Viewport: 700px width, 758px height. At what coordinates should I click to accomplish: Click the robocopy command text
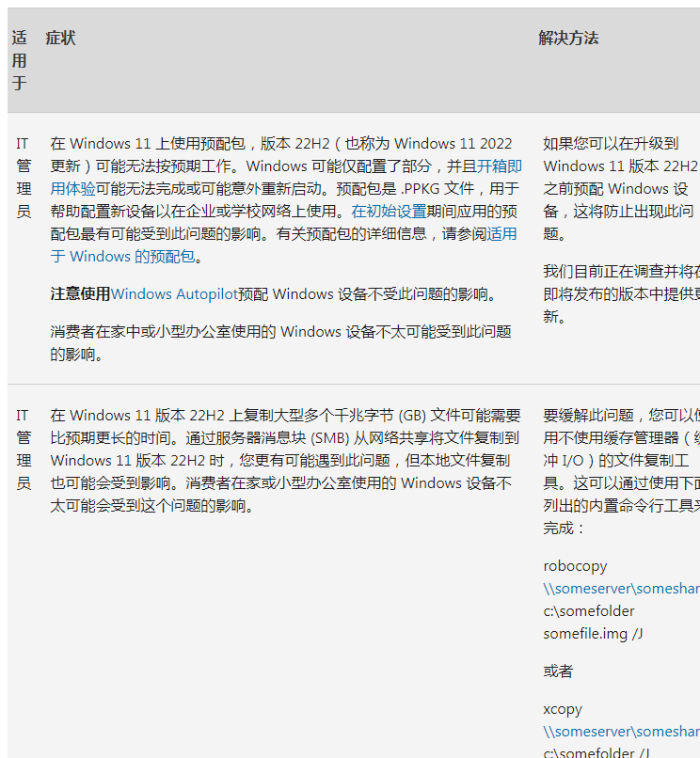575,565
